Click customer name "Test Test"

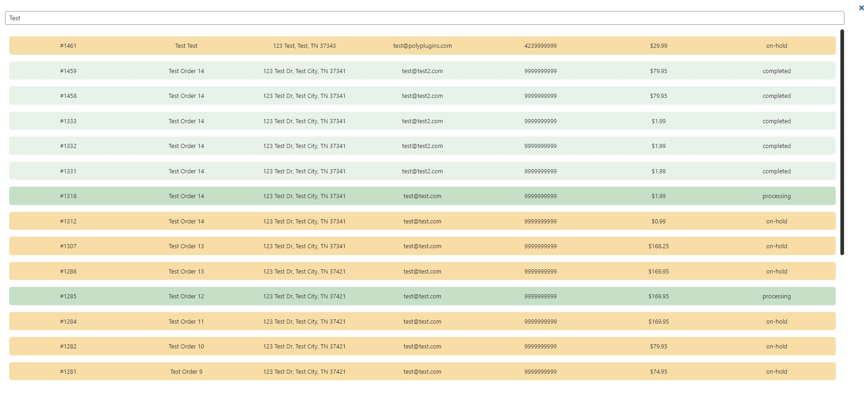pyautogui.click(x=186, y=46)
